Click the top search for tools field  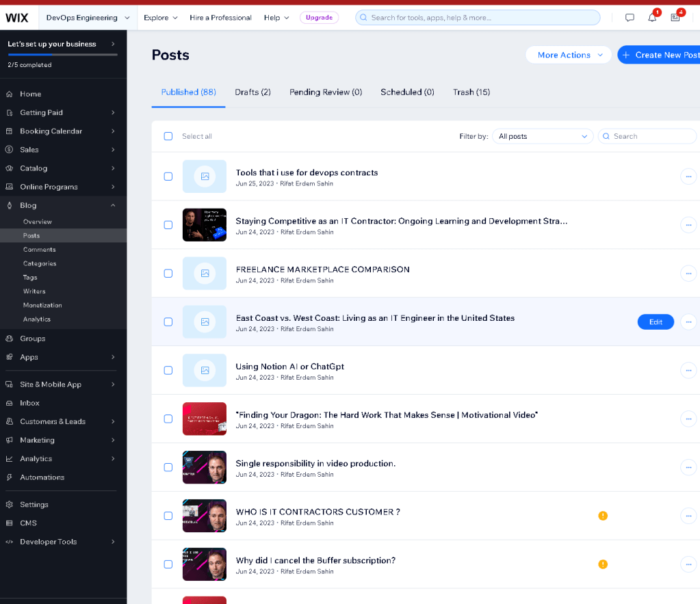(x=478, y=18)
